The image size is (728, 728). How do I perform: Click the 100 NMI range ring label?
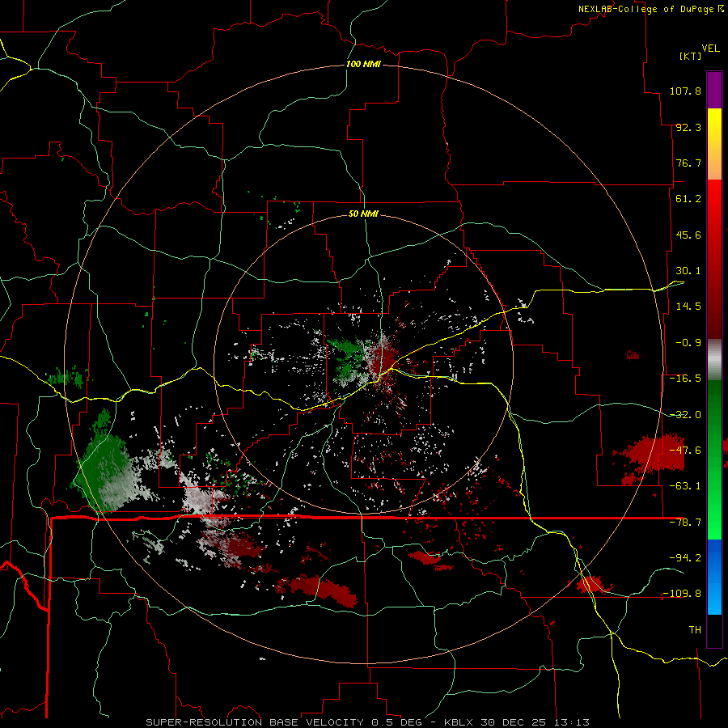coord(363,64)
